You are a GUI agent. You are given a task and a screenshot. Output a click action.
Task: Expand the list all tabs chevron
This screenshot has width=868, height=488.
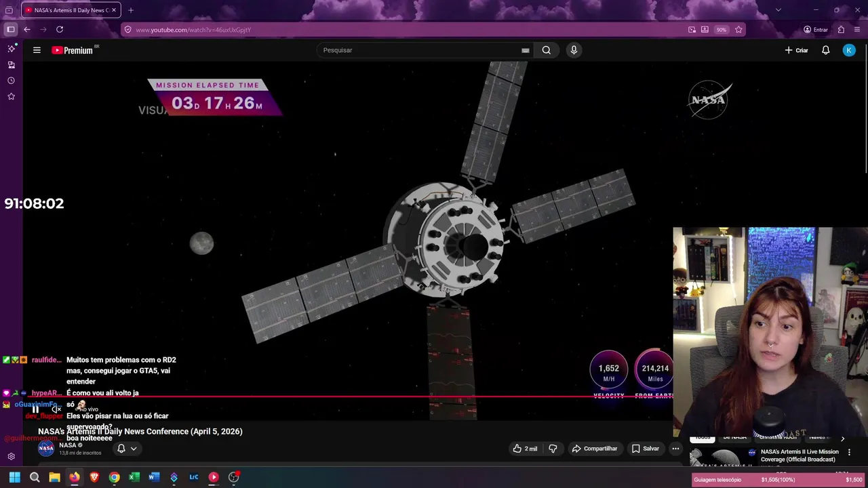[778, 10]
